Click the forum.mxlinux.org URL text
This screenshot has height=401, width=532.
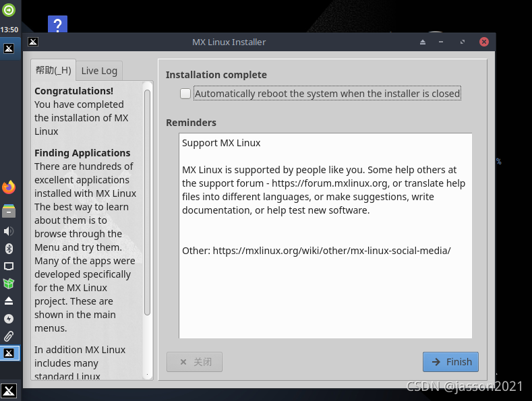330,183
